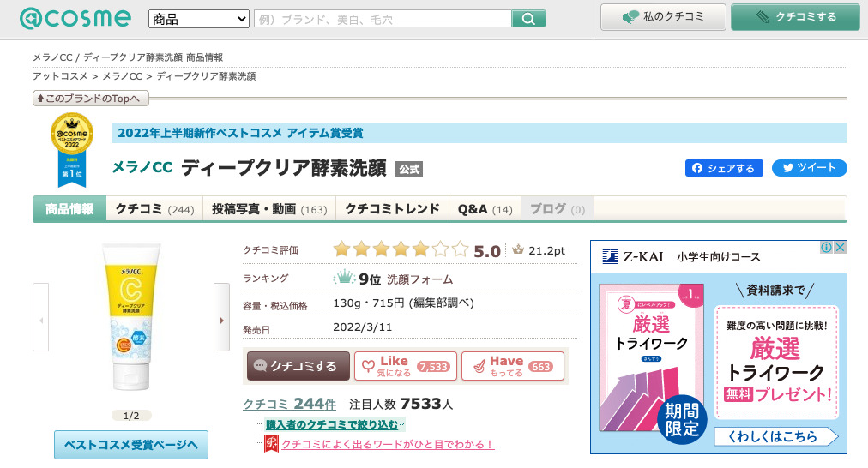This screenshot has width=868, height=468.
Task: Open 投稿写真・動画 (163) tab
Action: [x=269, y=209]
